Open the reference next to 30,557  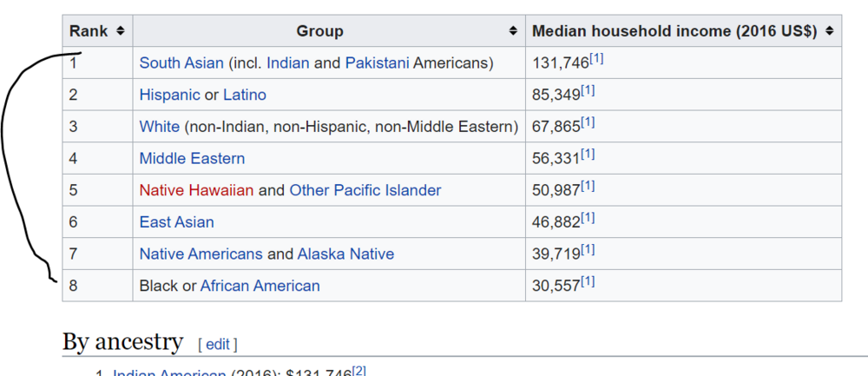pos(588,281)
